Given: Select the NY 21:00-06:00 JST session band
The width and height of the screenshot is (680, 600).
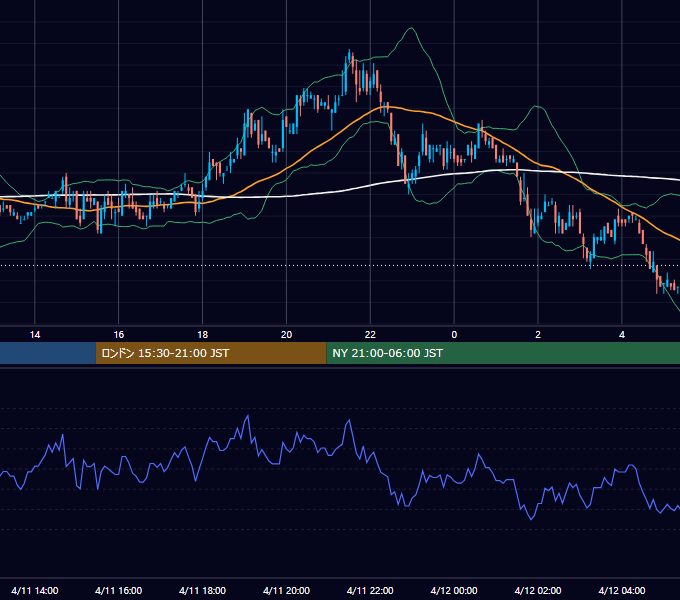Looking at the screenshot, I should pos(503,353).
